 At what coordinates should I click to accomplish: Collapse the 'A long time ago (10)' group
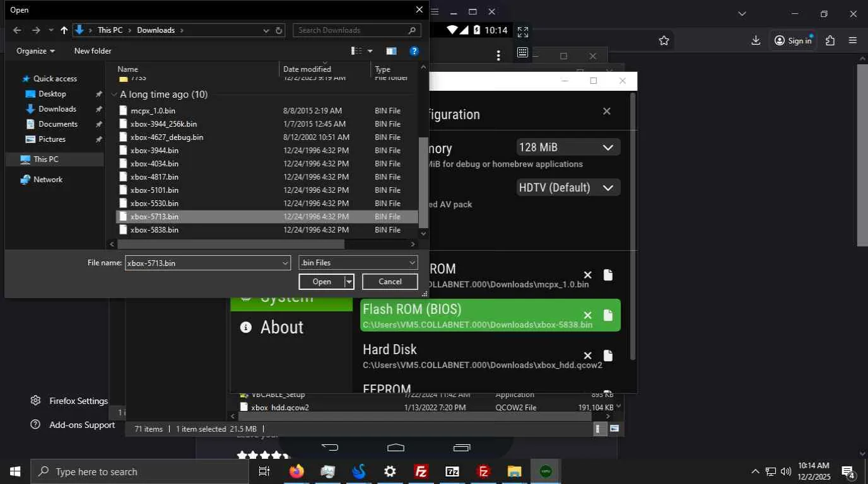click(x=114, y=95)
